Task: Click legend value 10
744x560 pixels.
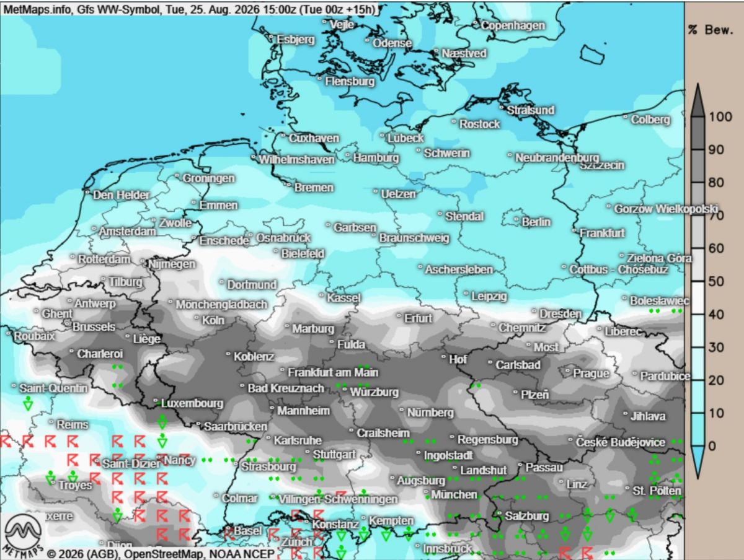Action: (715, 413)
